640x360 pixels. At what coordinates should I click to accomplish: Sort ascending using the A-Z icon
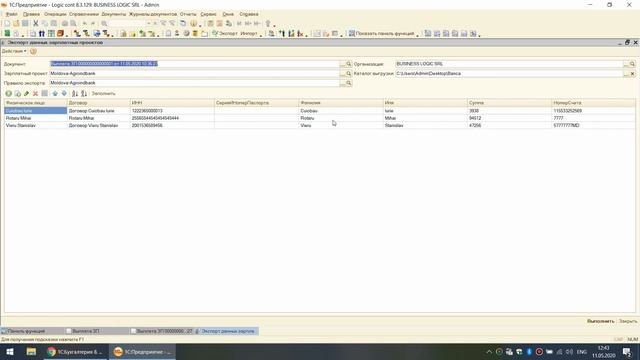pyautogui.click(x=75, y=93)
